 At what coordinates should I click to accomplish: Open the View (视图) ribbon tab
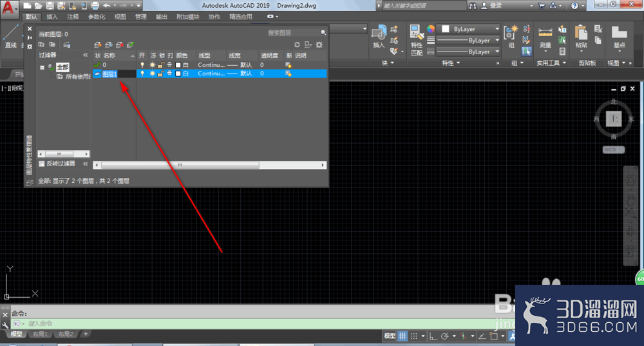pos(120,17)
